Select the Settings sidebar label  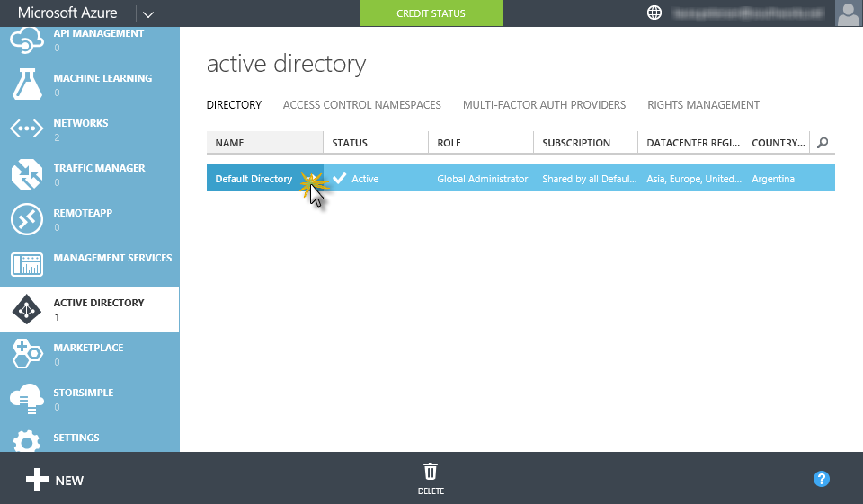(x=76, y=438)
